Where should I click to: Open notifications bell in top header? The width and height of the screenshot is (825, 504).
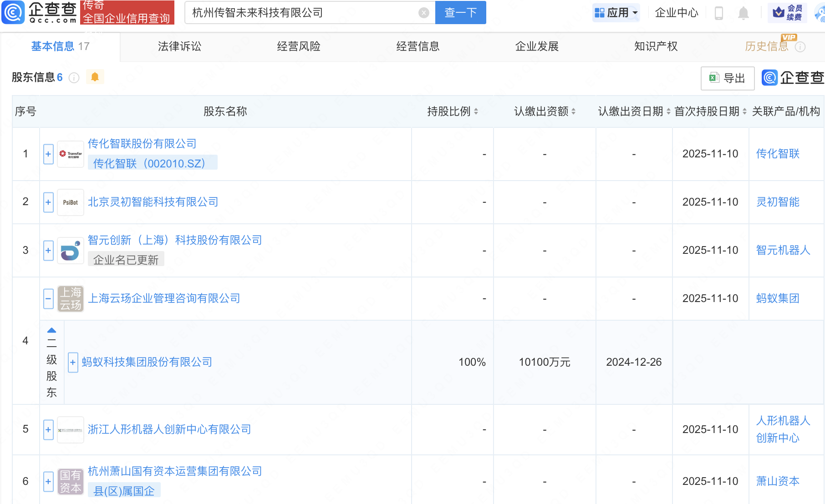(743, 13)
